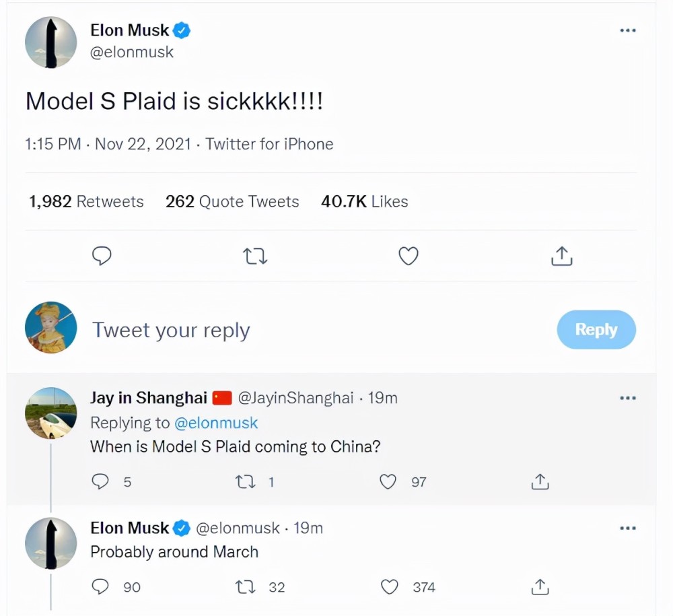Screen dimensions: 673x616
Task: Share the main Model S Plaid tweet
Action: 562,256
